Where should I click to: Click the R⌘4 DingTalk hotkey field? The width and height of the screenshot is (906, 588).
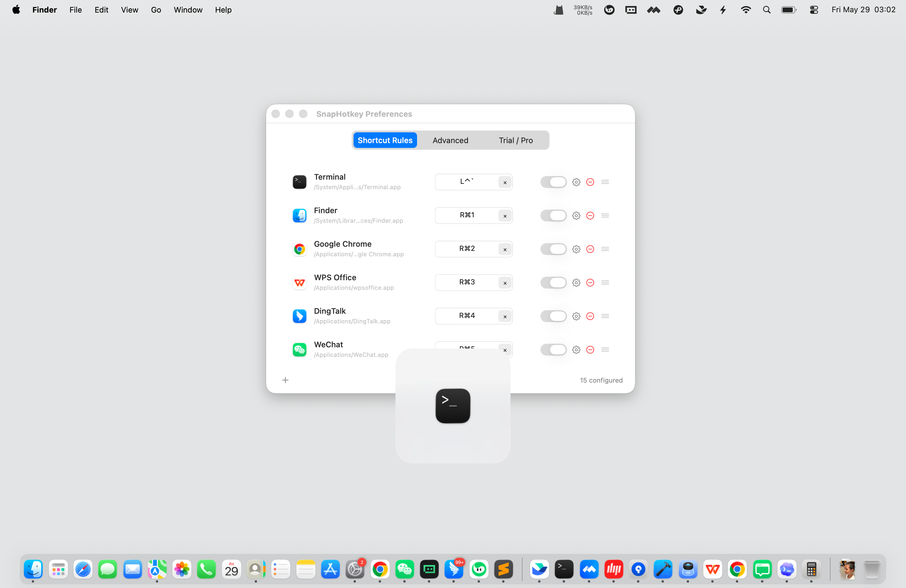474,316
